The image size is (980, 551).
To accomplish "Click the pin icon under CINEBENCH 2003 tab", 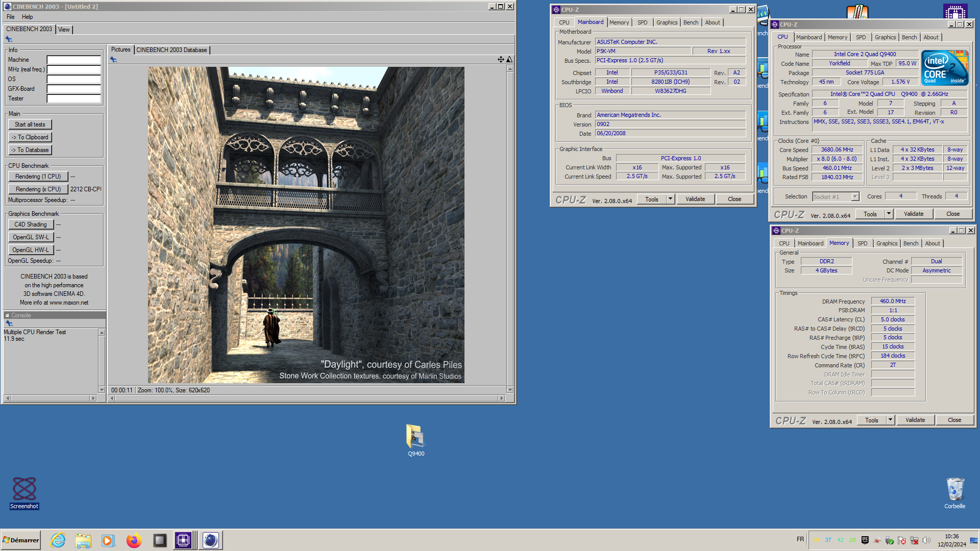I will pyautogui.click(x=9, y=39).
